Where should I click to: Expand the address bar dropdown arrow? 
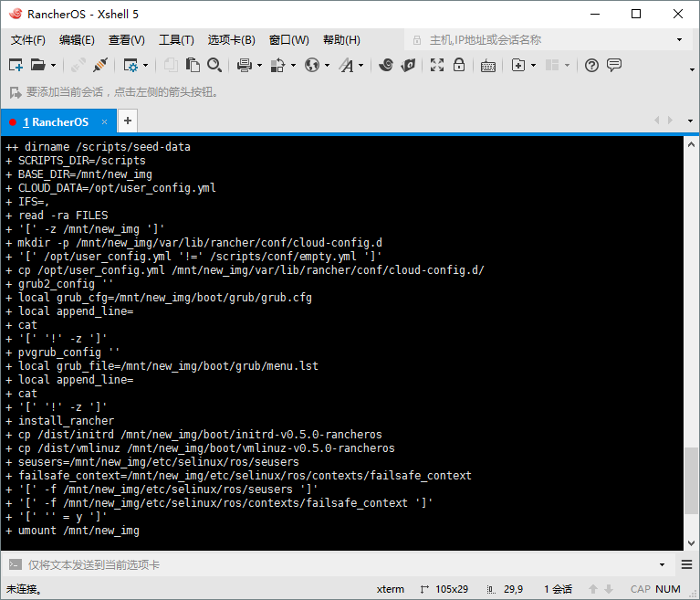point(679,40)
